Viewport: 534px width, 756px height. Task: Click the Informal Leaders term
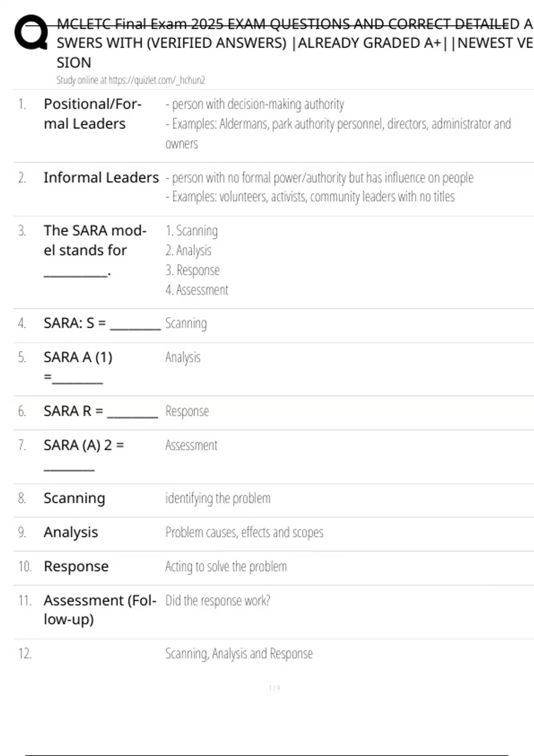pos(101,177)
